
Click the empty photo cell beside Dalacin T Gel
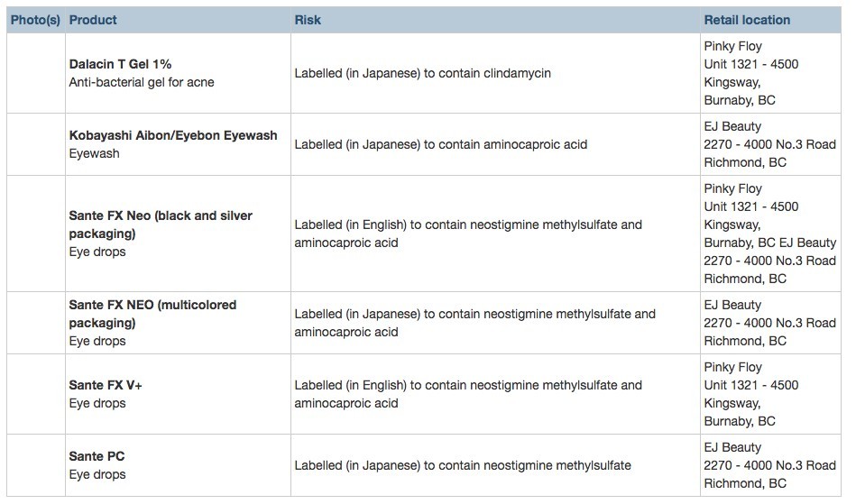coord(35,74)
